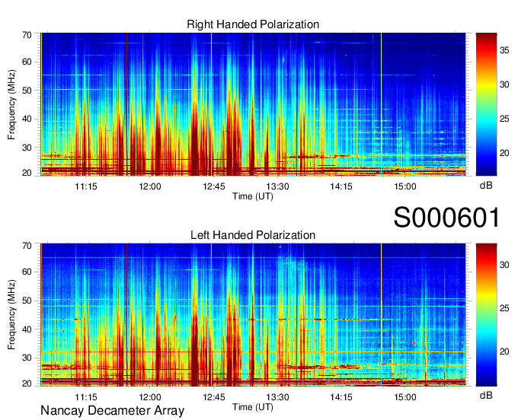This screenshot has height=420, width=518.
Task: Click the 30 value on Left Handed colorbar
Action: 504,265
